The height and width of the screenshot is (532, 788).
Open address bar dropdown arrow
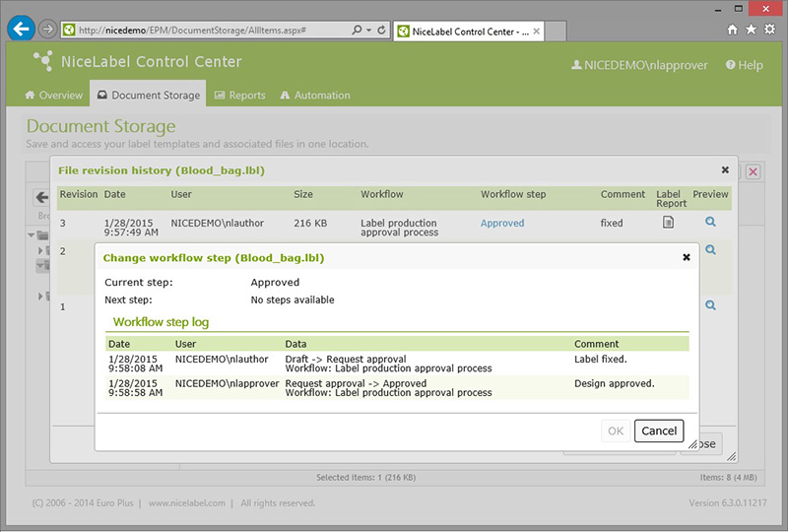click(x=368, y=31)
